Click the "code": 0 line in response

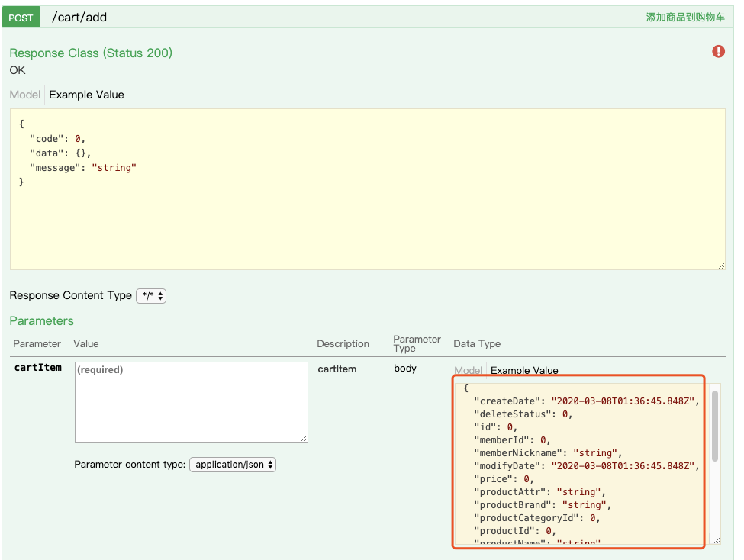tap(57, 139)
